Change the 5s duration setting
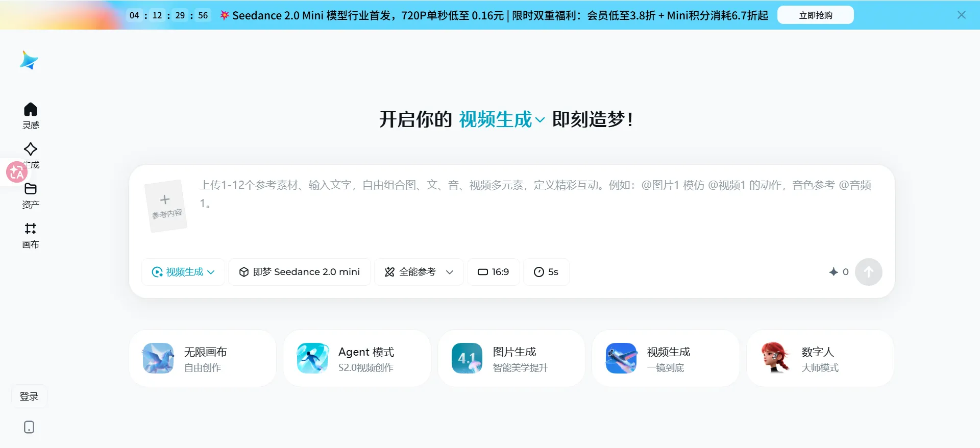Image resolution: width=980 pixels, height=448 pixels. [546, 272]
